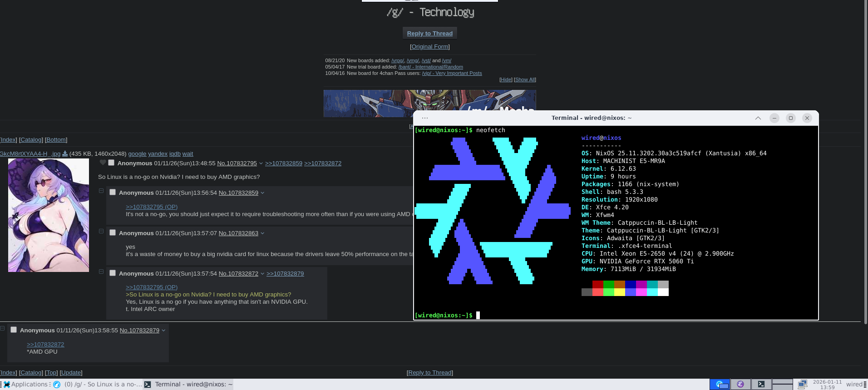
Task: Open the post menu arrow for No.107832879
Action: 163,331
